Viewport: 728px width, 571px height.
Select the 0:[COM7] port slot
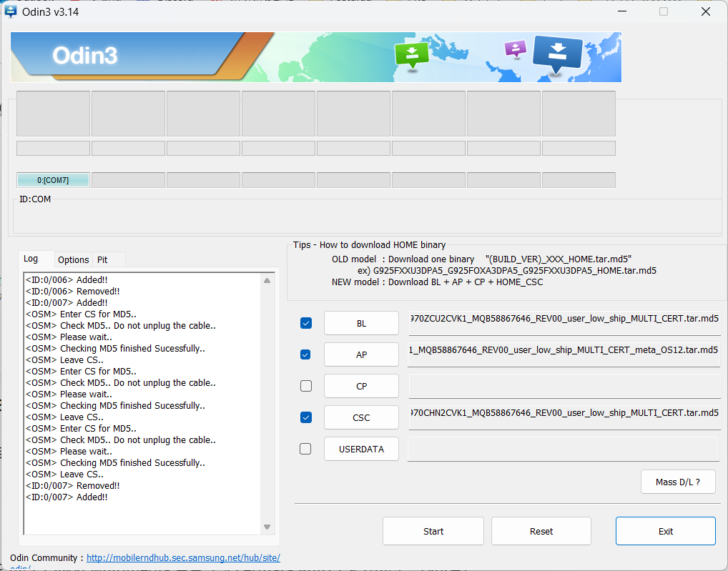pyautogui.click(x=53, y=180)
